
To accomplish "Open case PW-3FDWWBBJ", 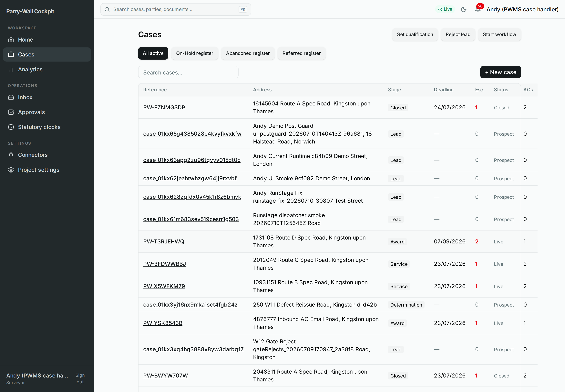I will pyautogui.click(x=164, y=264).
